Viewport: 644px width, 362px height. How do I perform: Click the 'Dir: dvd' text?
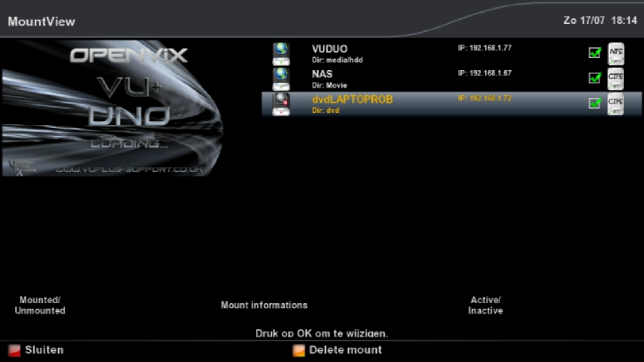click(325, 111)
